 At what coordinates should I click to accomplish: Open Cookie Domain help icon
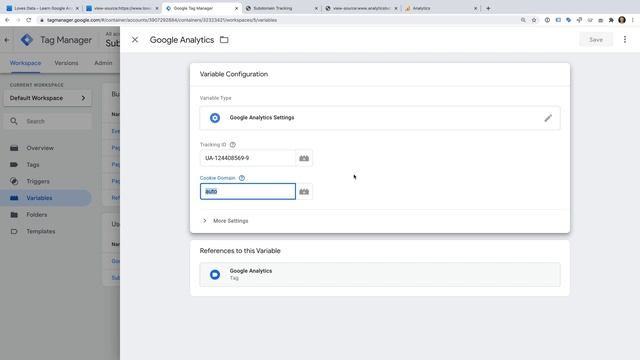coord(242,178)
